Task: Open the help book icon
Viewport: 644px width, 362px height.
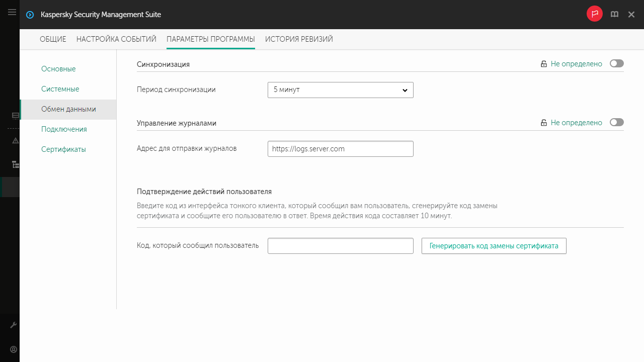Action: (614, 15)
